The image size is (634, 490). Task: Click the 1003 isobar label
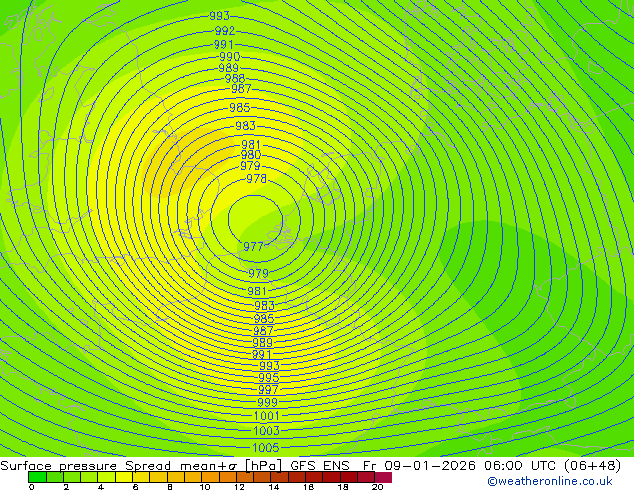[x=266, y=431]
